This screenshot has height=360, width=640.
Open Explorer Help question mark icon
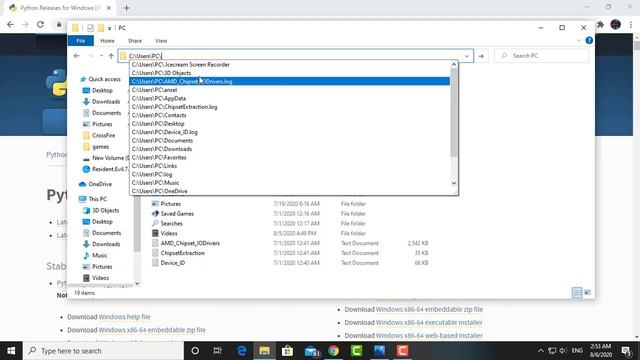(x=589, y=40)
